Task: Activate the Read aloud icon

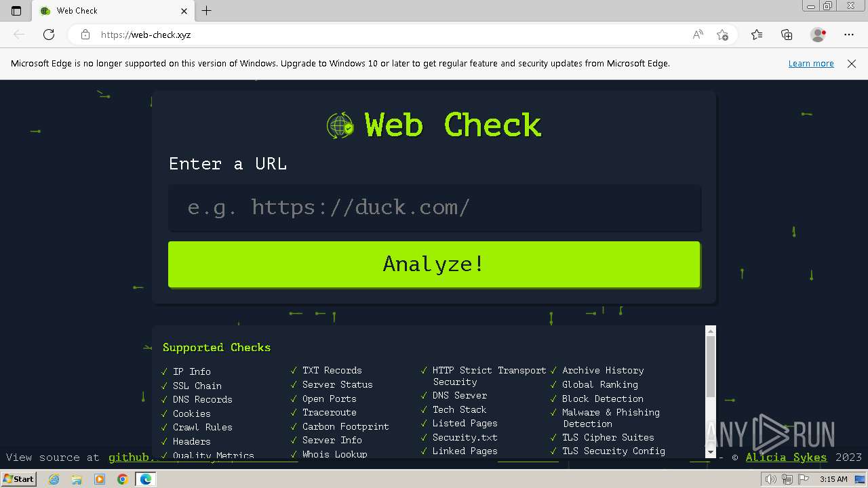Action: pos(698,35)
